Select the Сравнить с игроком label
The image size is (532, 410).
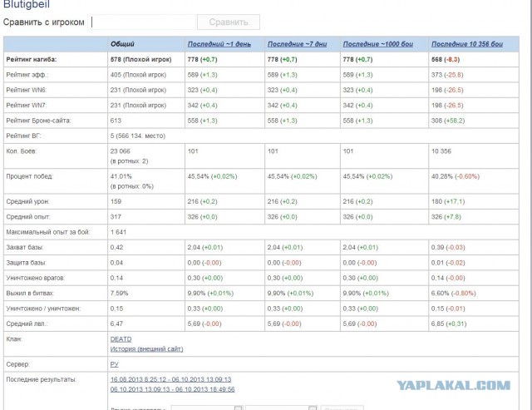pyautogui.click(x=44, y=22)
